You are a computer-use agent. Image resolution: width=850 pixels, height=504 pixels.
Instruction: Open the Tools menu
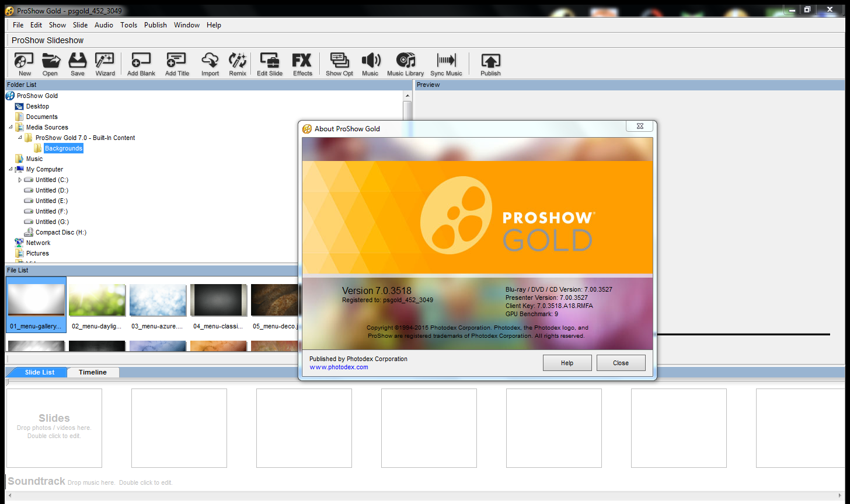click(128, 25)
